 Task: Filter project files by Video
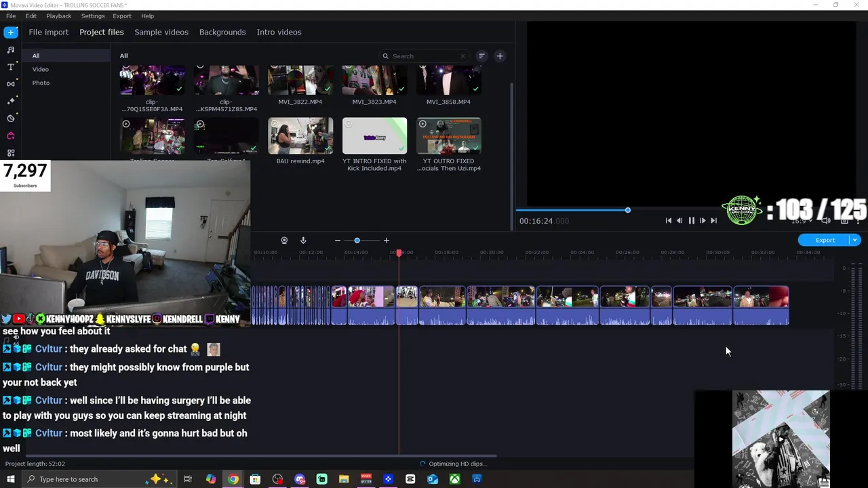click(41, 69)
